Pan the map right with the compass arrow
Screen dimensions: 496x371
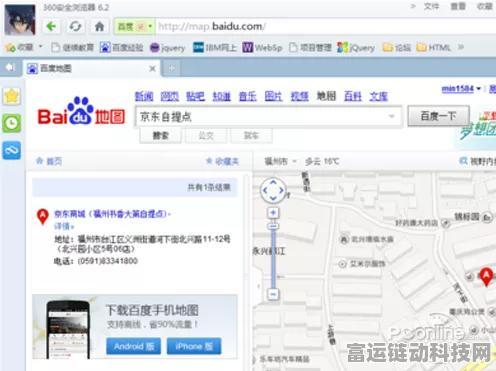[x=282, y=190]
